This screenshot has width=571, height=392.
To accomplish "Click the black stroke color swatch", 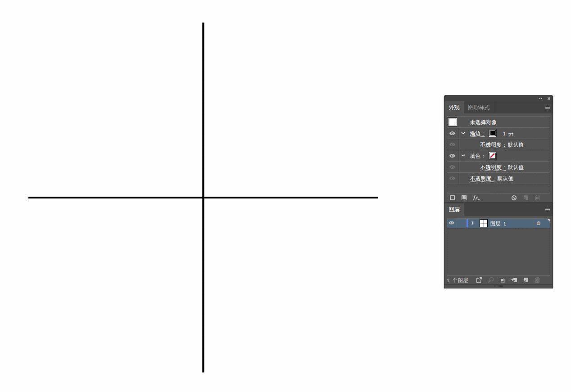I will coord(493,133).
